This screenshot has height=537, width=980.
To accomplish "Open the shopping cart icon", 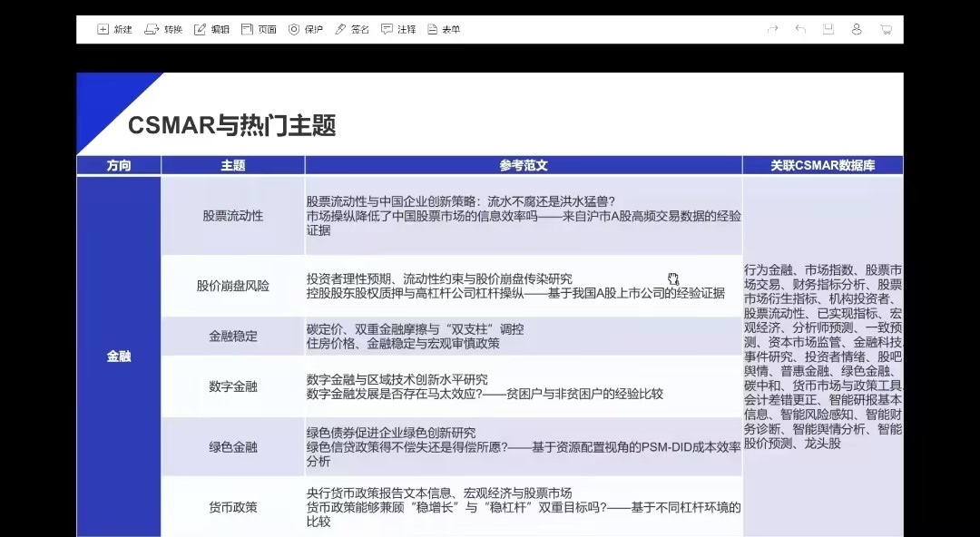I will tap(885, 29).
